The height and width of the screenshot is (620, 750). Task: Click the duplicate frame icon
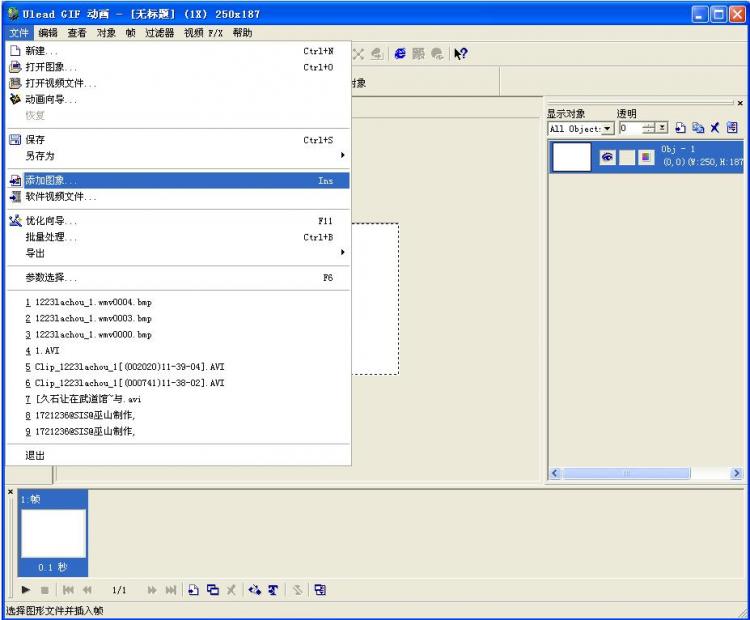tap(213, 590)
